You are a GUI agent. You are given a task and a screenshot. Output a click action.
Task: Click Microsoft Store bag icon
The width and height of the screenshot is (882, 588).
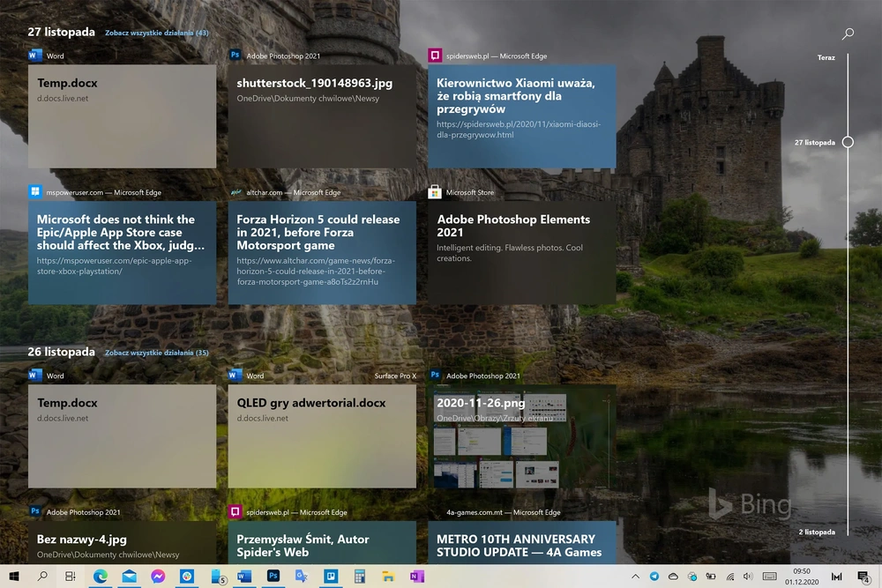tap(435, 191)
